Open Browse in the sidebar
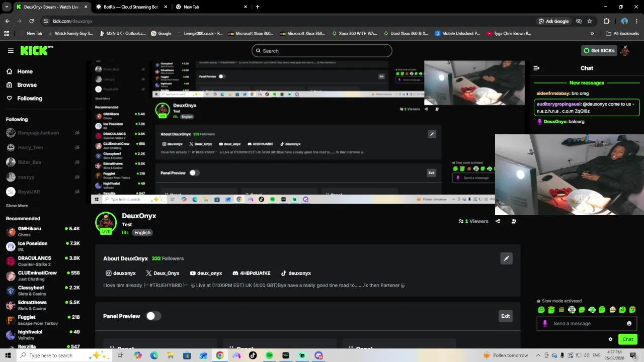This screenshot has width=644, height=362. pyautogui.click(x=22, y=85)
